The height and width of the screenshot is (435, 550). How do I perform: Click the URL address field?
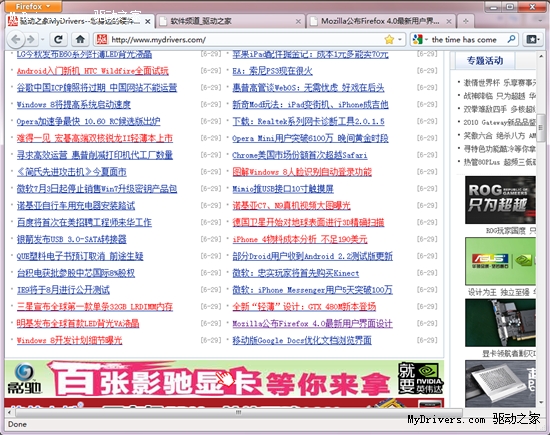tap(246, 39)
